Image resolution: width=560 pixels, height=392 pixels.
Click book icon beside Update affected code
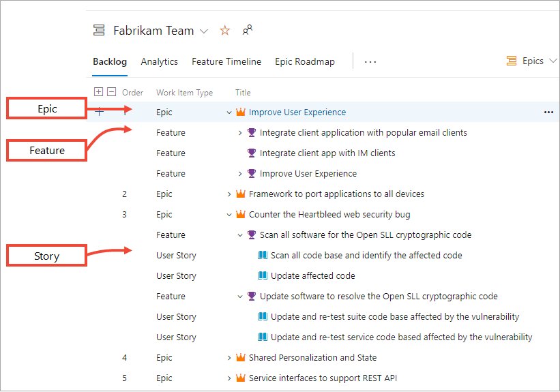(262, 276)
